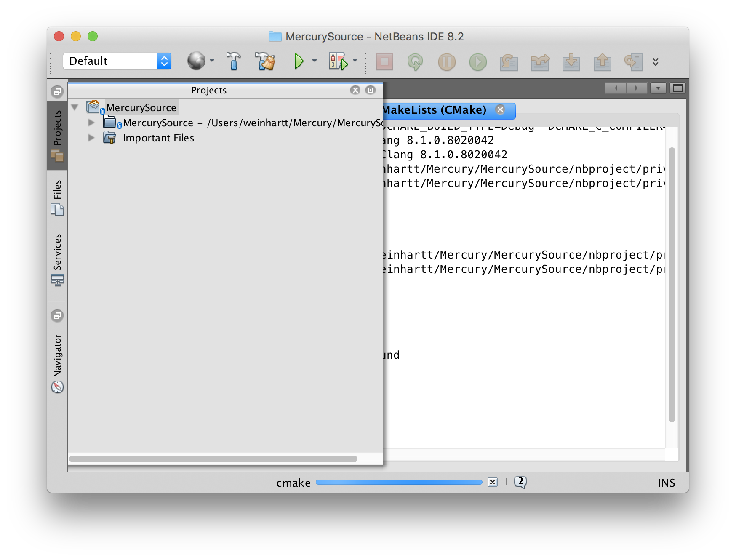The height and width of the screenshot is (560, 736).
Task: Click the Services tab icon
Action: (57, 280)
